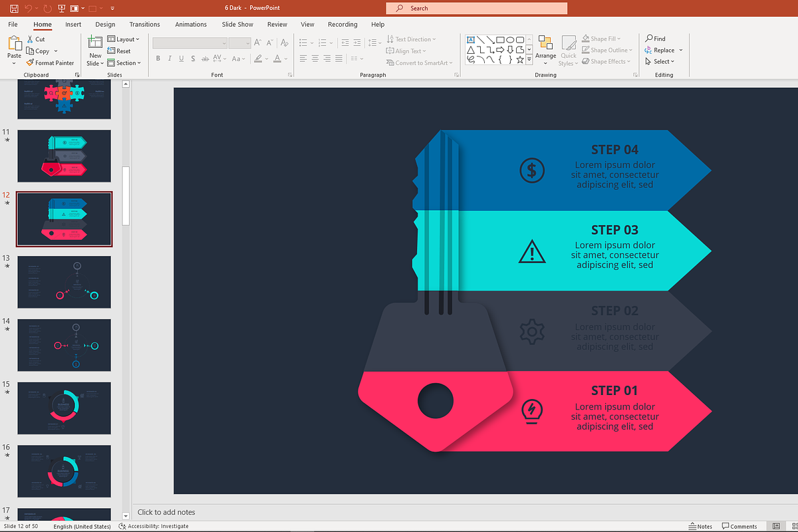Open the Slide Show tab
The height and width of the screenshot is (532, 798).
[237, 24]
